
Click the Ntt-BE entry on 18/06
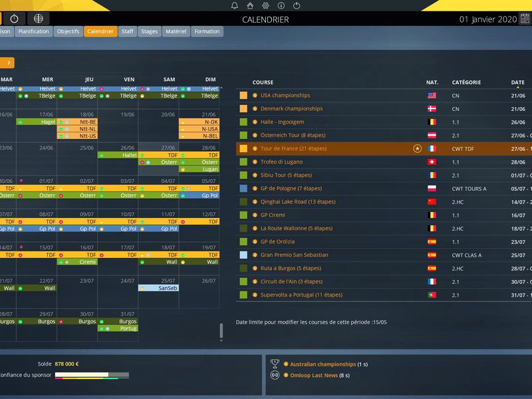tap(77, 122)
